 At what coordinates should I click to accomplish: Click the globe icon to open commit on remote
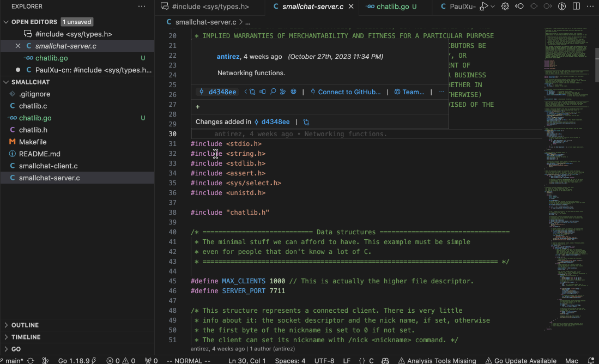coord(293,92)
